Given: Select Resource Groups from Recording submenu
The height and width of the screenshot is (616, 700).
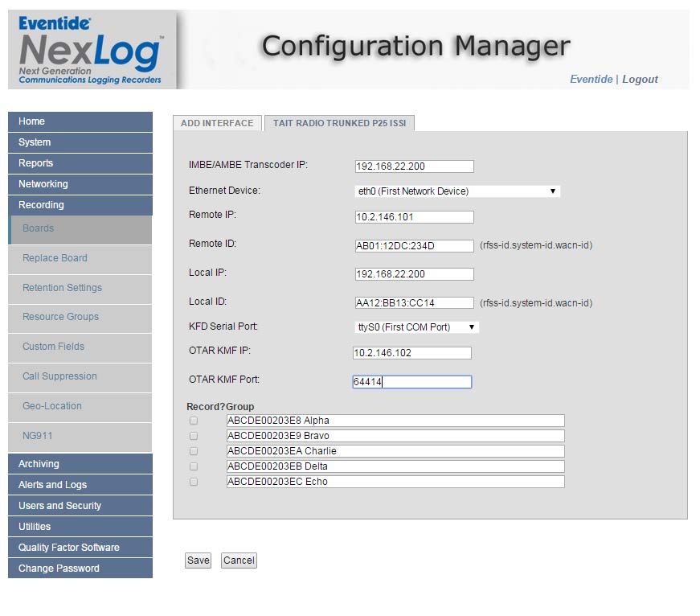Looking at the screenshot, I should (60, 317).
